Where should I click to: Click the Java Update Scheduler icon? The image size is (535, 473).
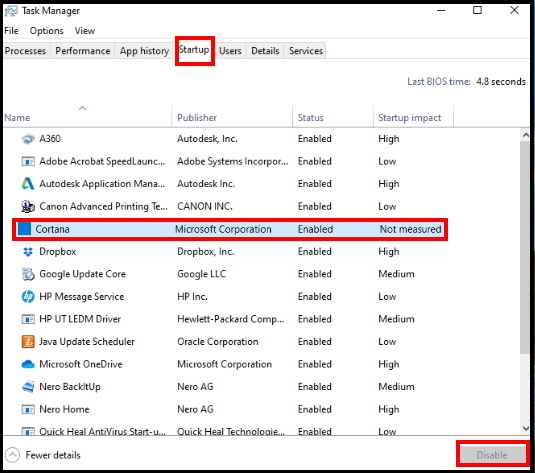point(28,342)
